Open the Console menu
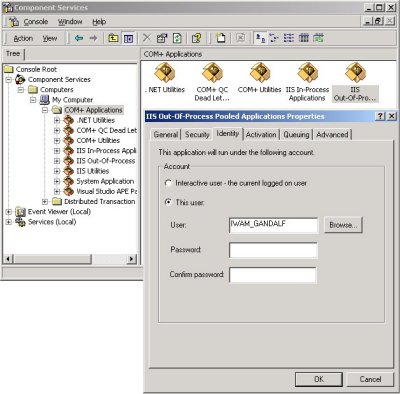This screenshot has width=400, height=394. click(36, 22)
